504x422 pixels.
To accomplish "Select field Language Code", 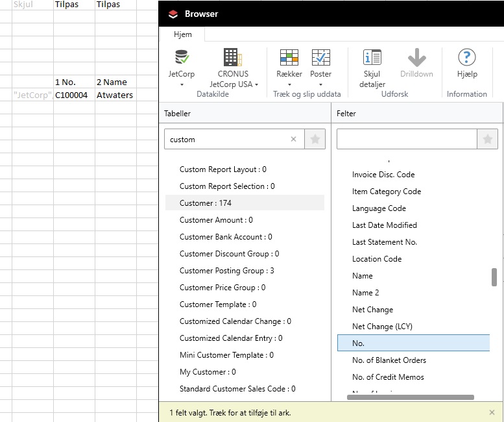I will [x=379, y=208].
